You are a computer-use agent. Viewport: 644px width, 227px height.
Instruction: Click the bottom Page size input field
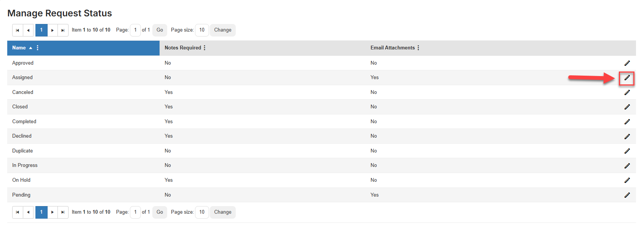[202, 212]
